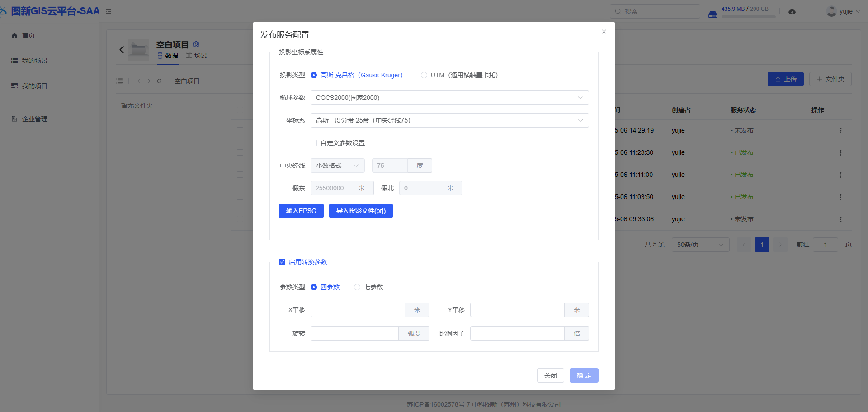Viewport: 868px width, 412px height.
Task: Open the 50条/页 page size dropdown
Action: click(700, 245)
